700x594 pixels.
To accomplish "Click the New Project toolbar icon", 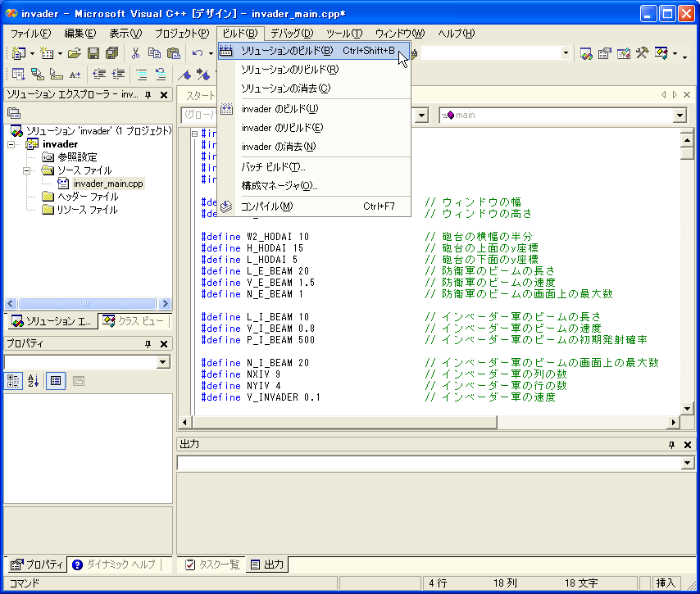I will [x=18, y=53].
